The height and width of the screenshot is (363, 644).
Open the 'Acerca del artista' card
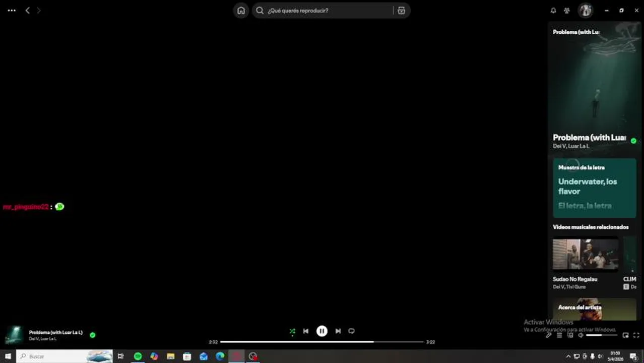pyautogui.click(x=595, y=309)
